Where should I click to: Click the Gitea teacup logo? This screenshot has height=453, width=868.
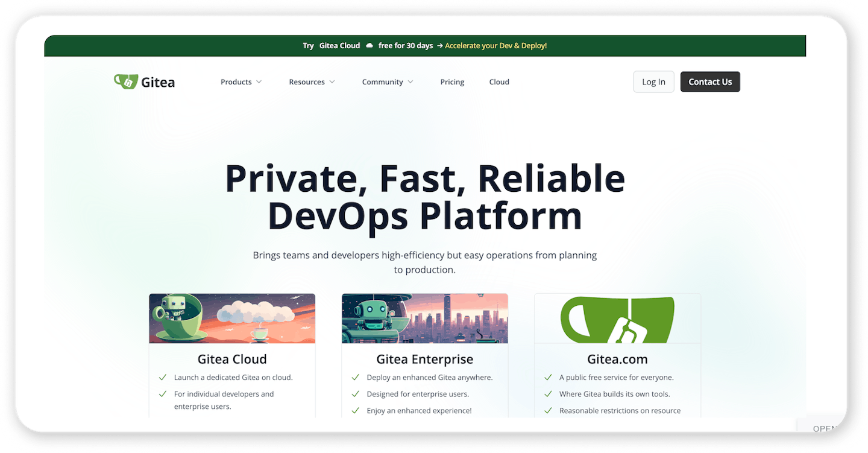tap(125, 81)
